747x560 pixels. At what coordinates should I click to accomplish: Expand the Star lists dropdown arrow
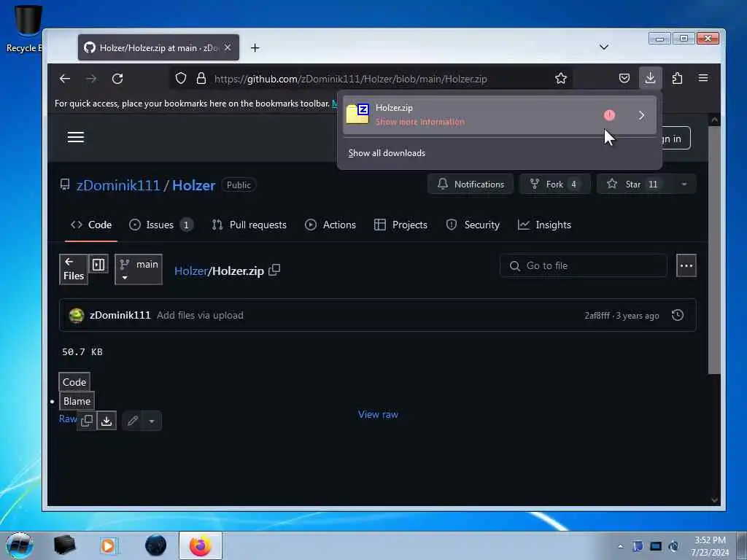(684, 184)
